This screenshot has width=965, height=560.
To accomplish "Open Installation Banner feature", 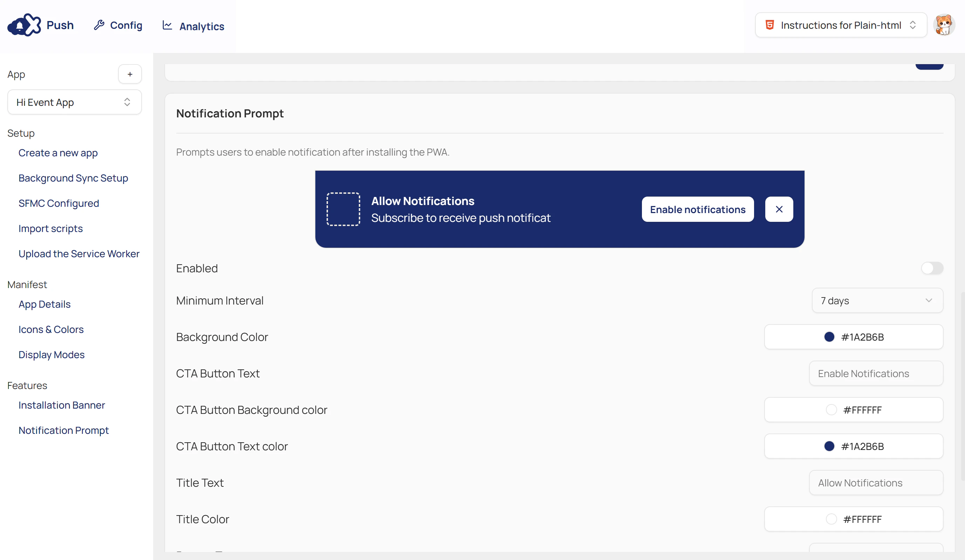I will coord(62,405).
